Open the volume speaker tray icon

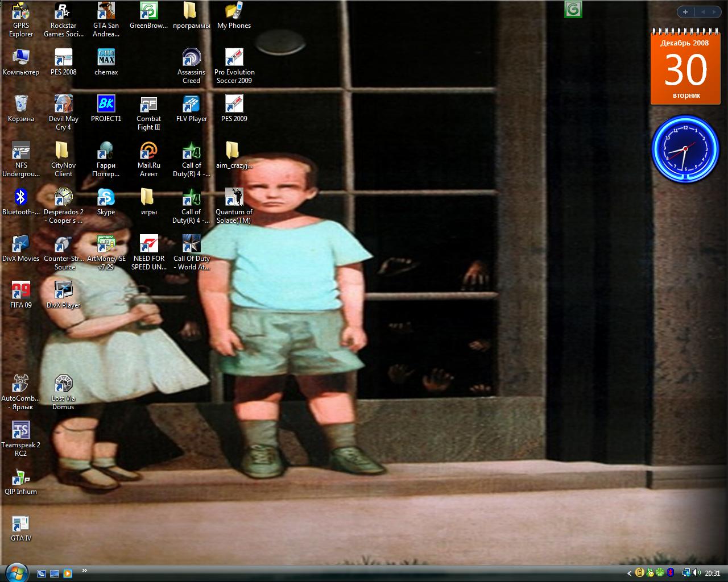pos(697,573)
